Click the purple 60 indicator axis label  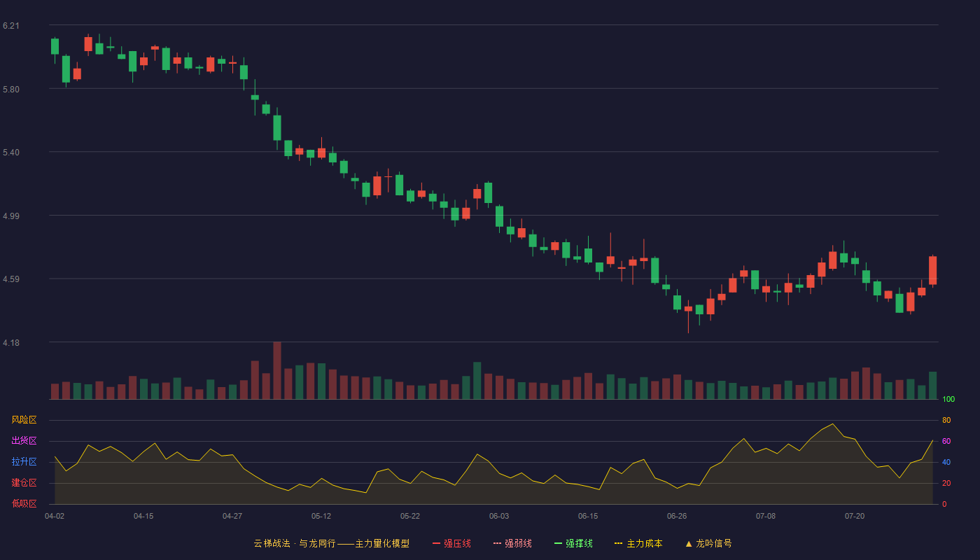(x=946, y=441)
